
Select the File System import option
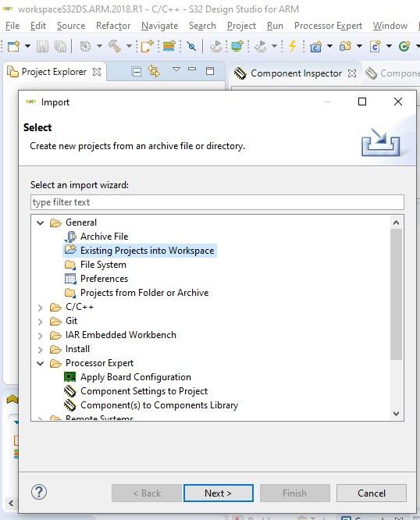(x=103, y=265)
